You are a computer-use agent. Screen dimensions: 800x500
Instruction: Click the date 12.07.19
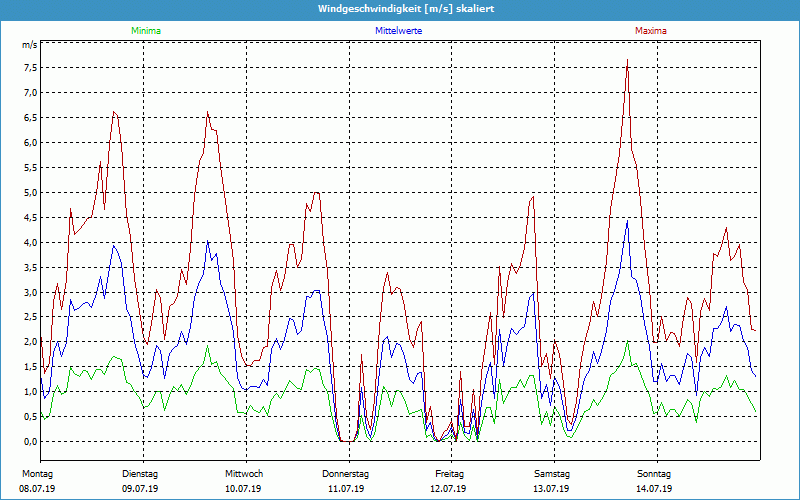click(448, 489)
